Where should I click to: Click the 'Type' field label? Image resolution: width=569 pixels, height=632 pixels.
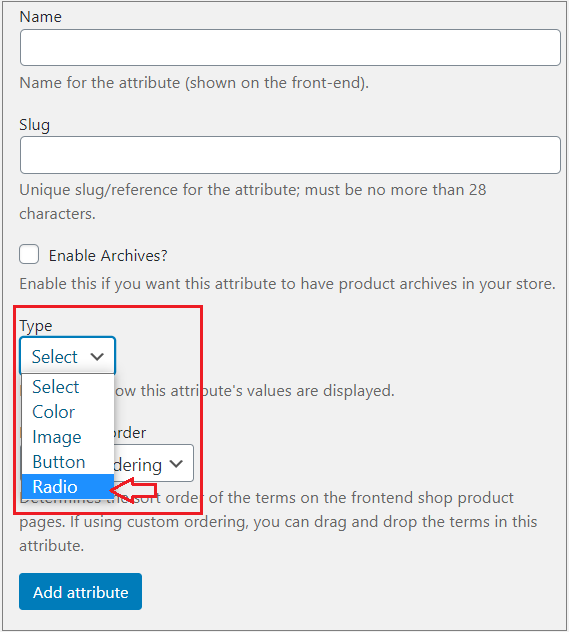36,326
